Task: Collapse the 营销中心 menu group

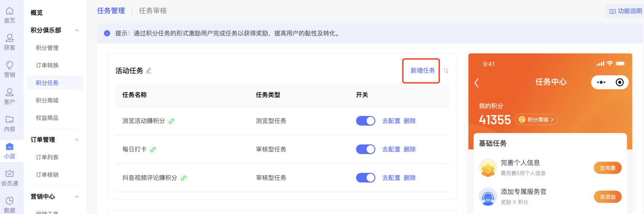Action: (x=77, y=197)
